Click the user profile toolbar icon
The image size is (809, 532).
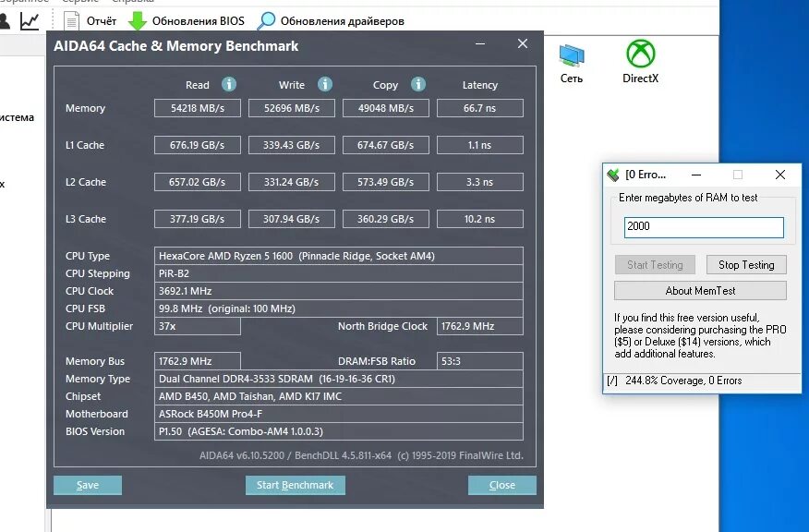pos(4,21)
